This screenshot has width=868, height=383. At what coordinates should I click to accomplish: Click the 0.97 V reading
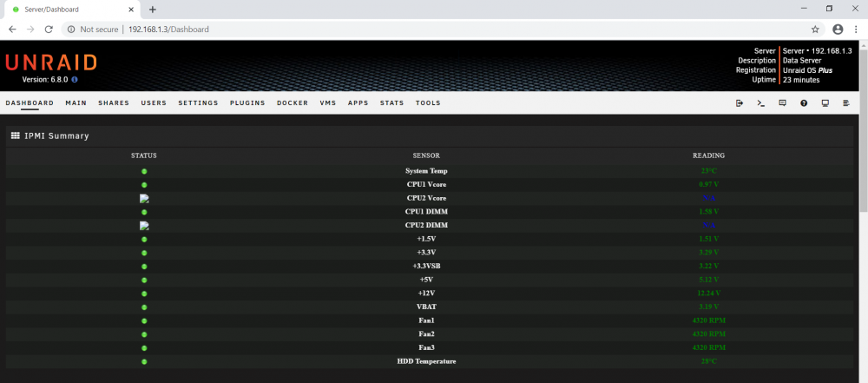[708, 185]
